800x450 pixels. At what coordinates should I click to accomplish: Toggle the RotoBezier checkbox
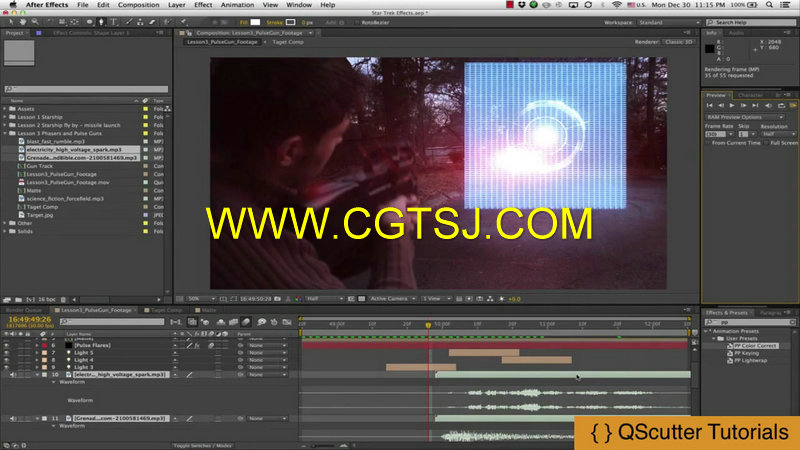(357, 22)
